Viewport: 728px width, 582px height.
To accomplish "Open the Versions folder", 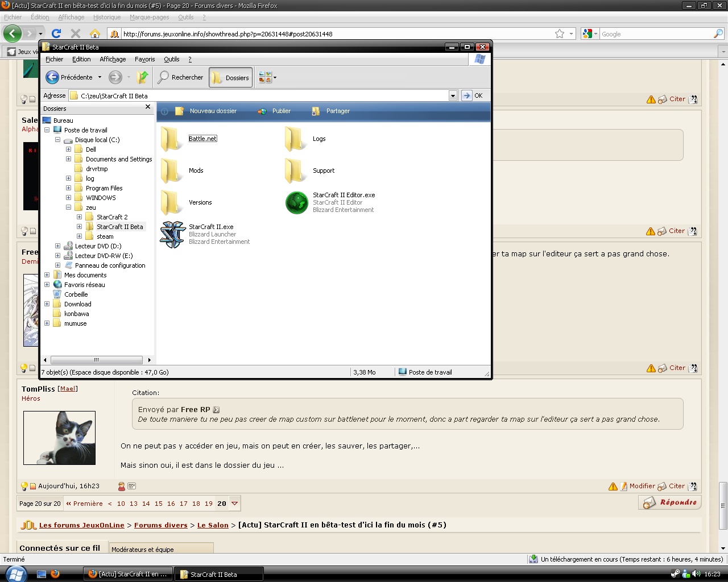I will click(x=171, y=202).
